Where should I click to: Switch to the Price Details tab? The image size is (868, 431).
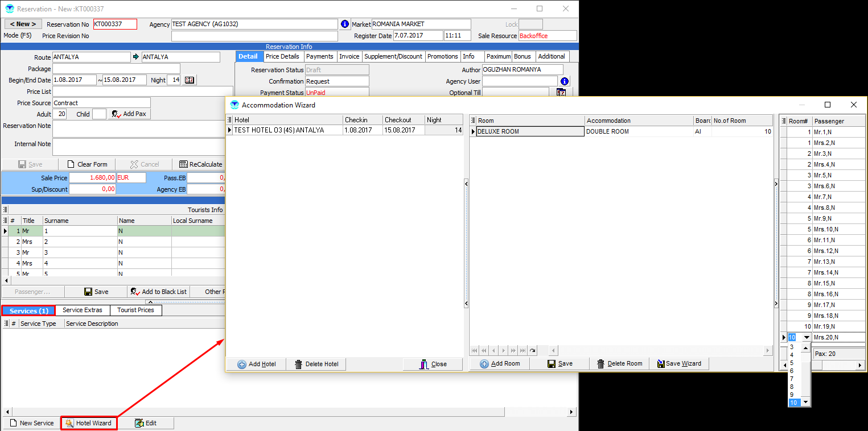tap(282, 56)
